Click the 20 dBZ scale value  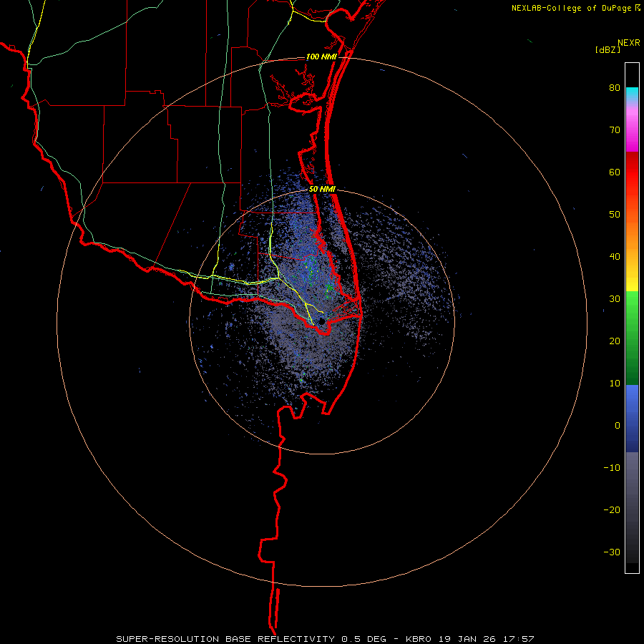click(x=615, y=341)
